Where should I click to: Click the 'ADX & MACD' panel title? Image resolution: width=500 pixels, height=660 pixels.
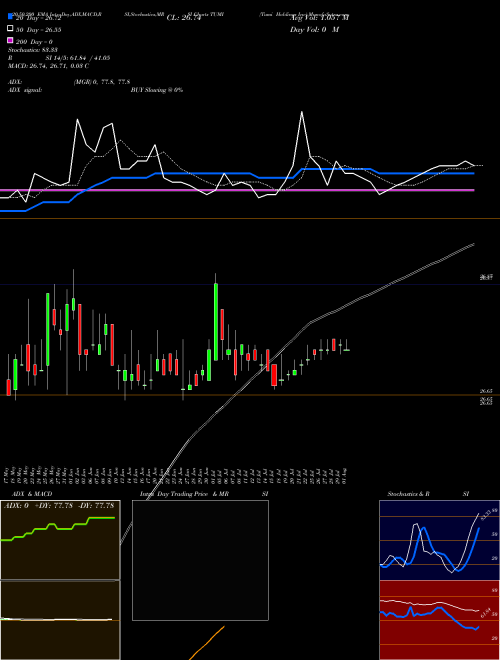coord(32,494)
